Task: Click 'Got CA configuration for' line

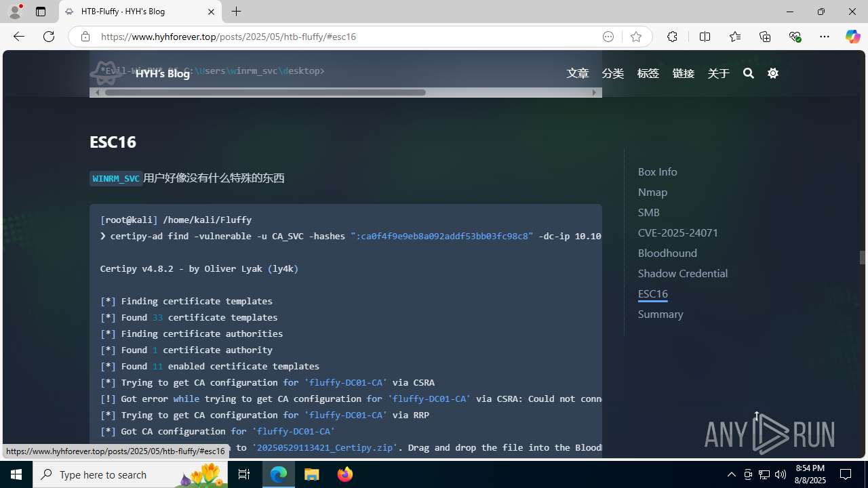Action: [218, 431]
